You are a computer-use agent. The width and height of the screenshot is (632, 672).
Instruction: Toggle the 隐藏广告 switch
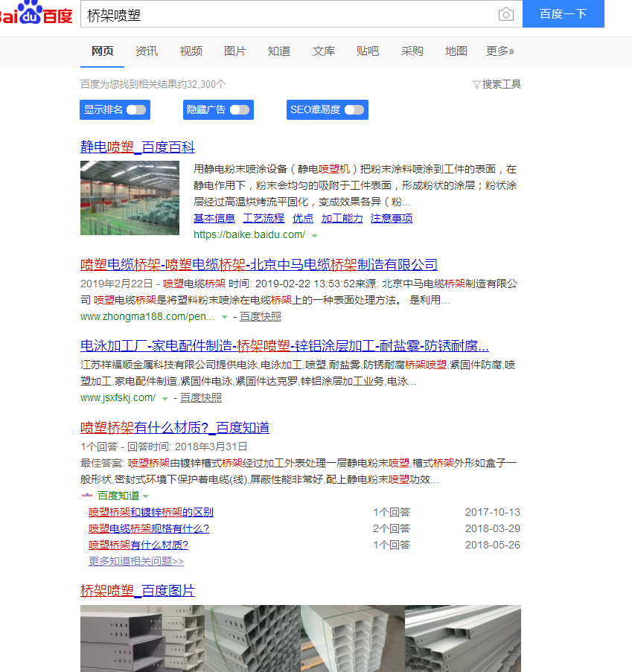pyautogui.click(x=240, y=109)
